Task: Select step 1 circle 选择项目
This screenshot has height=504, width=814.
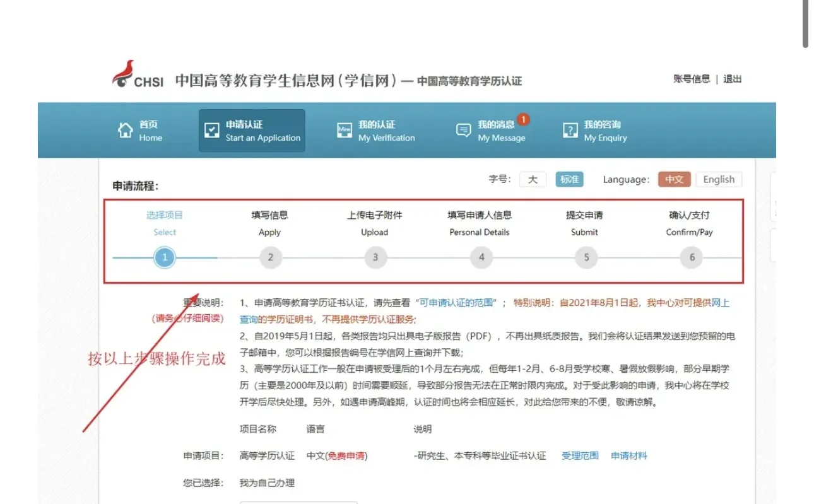Action: tap(165, 257)
